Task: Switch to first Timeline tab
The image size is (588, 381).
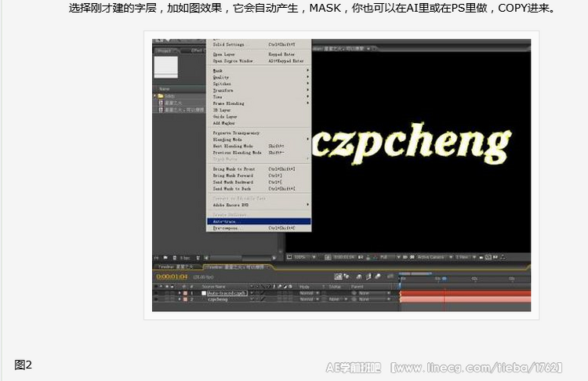Action: point(176,267)
